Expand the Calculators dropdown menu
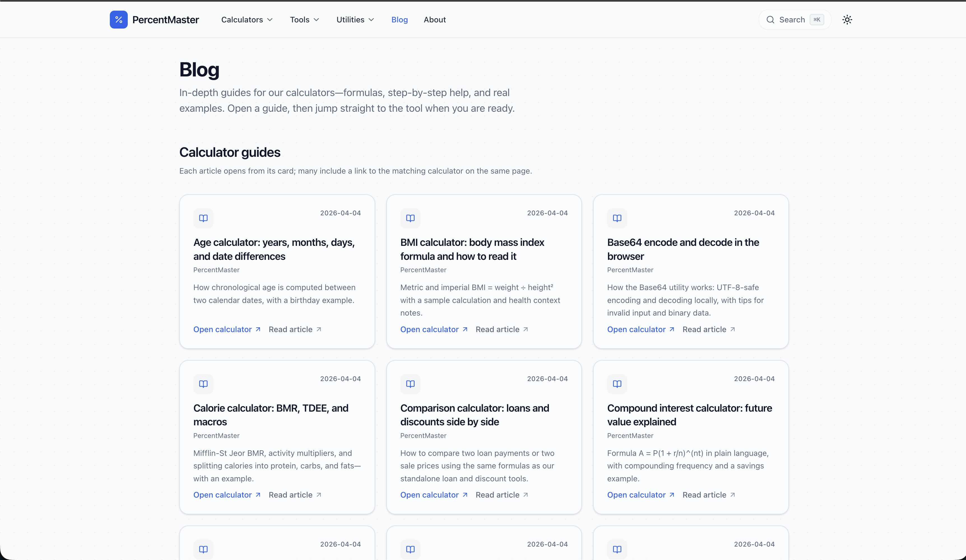 pos(247,20)
